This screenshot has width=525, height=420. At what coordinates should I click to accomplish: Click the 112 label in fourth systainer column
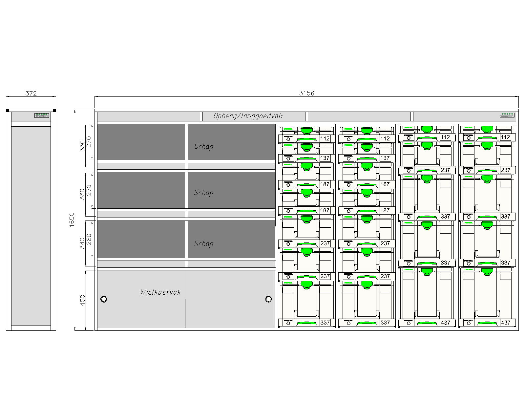(506, 137)
